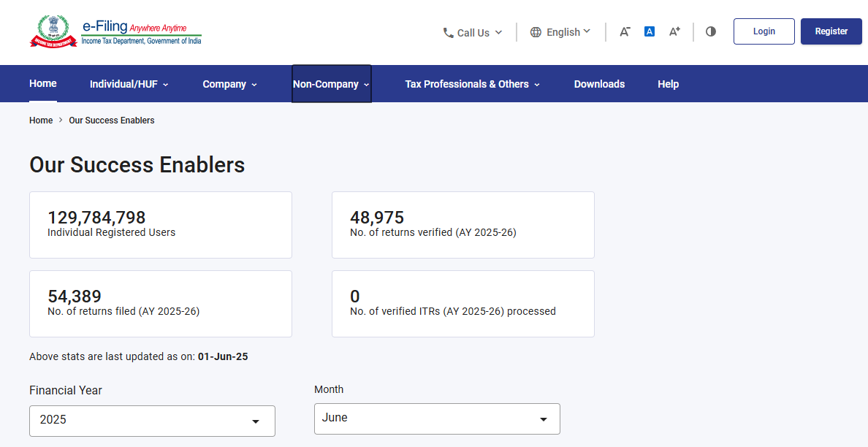The image size is (868, 447).
Task: Open the Help section
Action: coord(668,84)
